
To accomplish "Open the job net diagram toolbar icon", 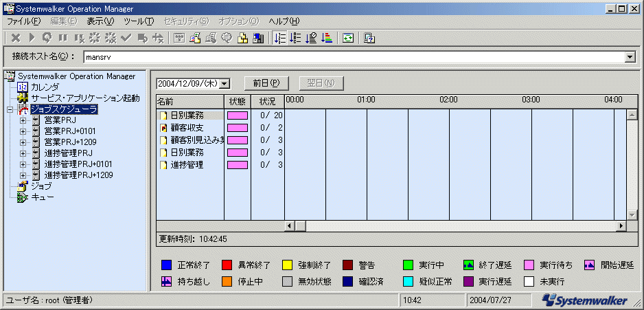I will click(x=179, y=38).
